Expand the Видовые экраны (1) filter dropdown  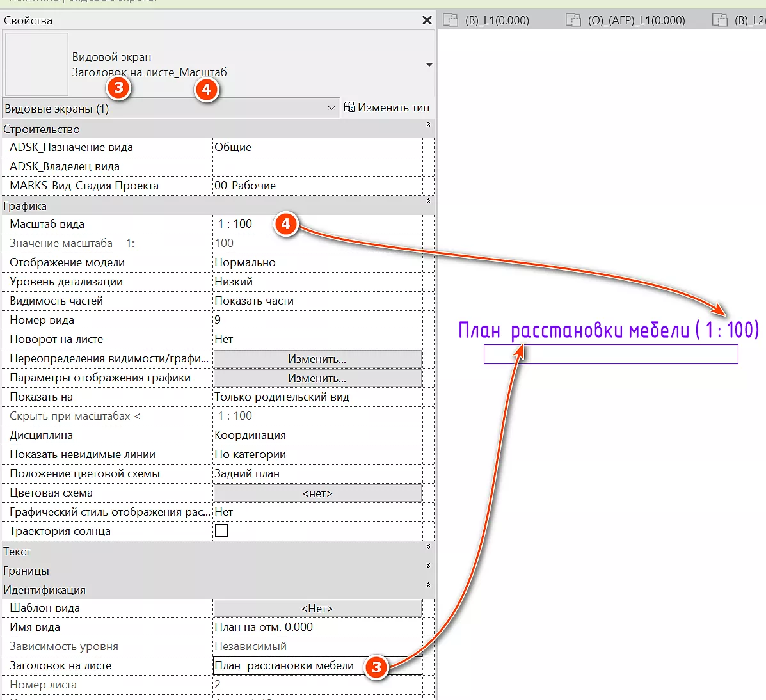[x=331, y=108]
